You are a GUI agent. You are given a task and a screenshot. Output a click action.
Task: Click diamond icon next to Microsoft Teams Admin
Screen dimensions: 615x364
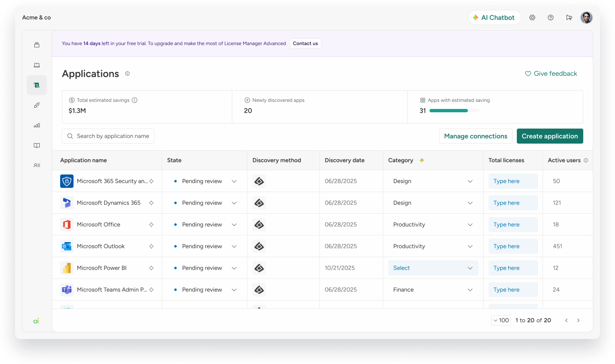click(x=151, y=290)
